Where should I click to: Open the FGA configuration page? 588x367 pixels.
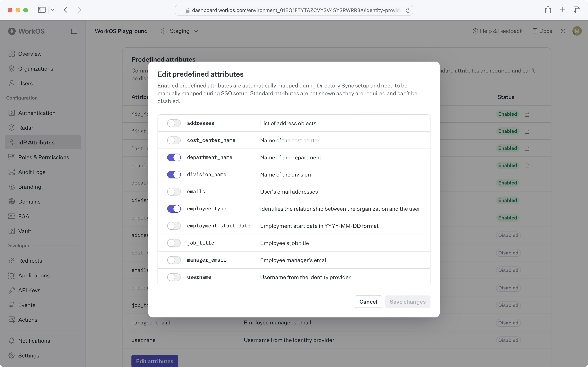click(24, 216)
